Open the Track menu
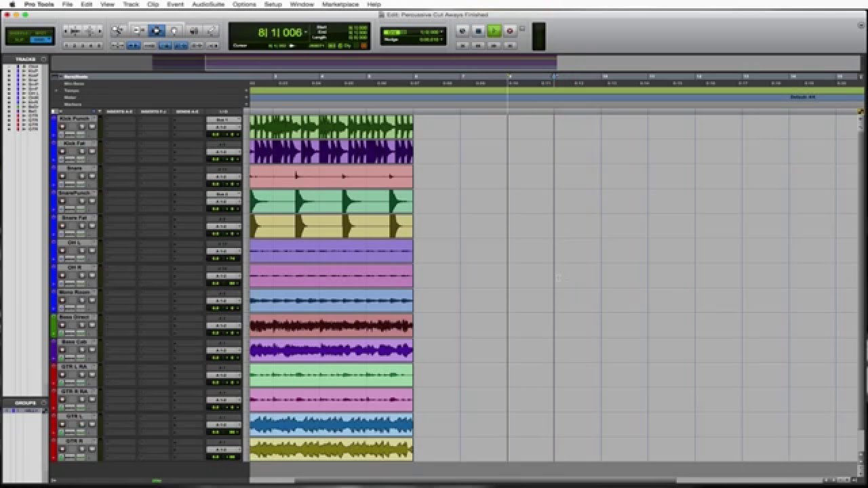The height and width of the screenshot is (488, 868). tap(131, 4)
